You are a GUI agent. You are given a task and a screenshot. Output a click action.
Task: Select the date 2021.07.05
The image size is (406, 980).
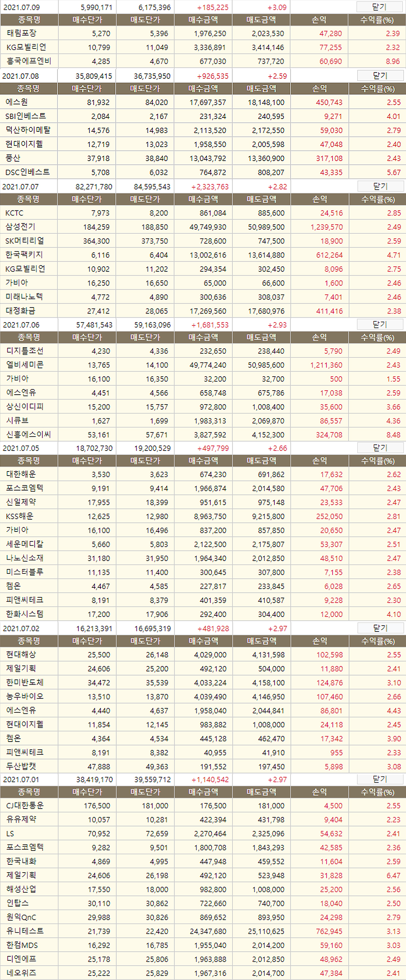21,448
